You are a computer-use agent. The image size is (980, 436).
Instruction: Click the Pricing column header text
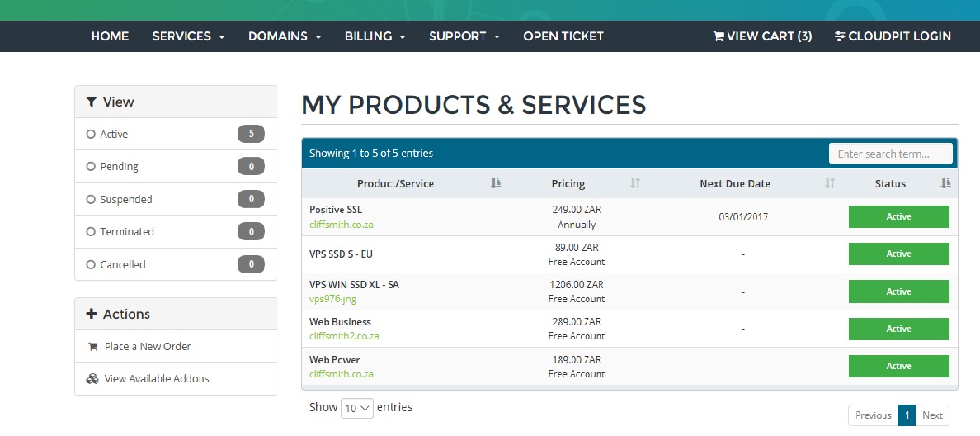[x=568, y=183]
